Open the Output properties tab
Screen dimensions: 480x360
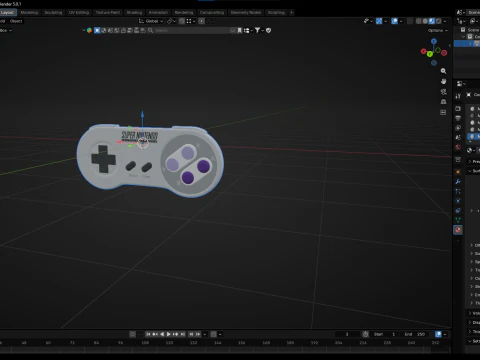tap(458, 118)
